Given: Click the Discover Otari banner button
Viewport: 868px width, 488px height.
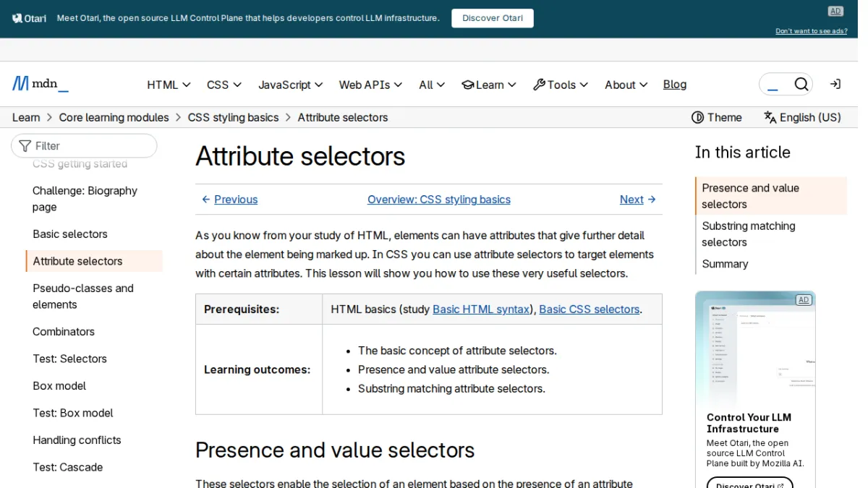Looking at the screenshot, I should pos(493,18).
